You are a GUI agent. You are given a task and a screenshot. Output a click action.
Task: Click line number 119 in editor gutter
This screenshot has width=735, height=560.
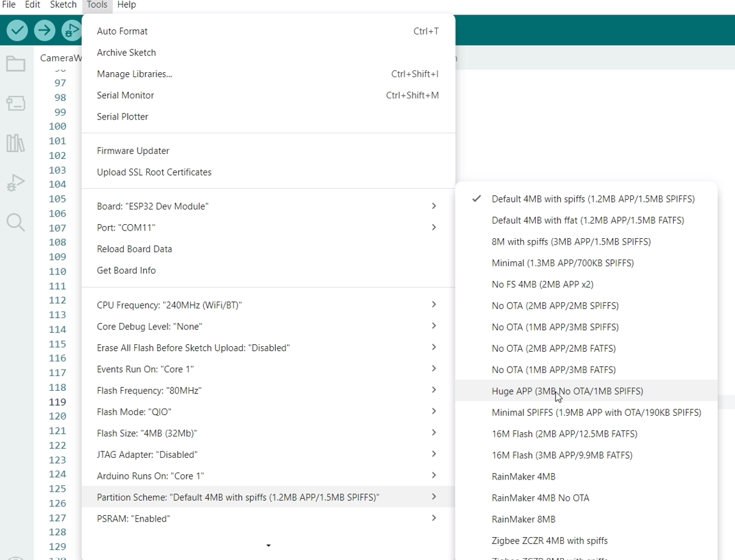pyautogui.click(x=57, y=402)
